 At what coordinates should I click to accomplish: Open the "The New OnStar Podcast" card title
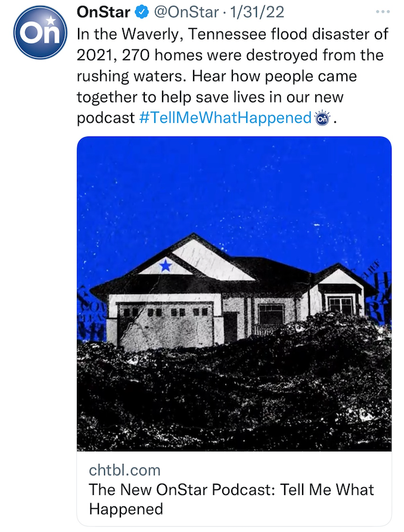tap(231, 490)
